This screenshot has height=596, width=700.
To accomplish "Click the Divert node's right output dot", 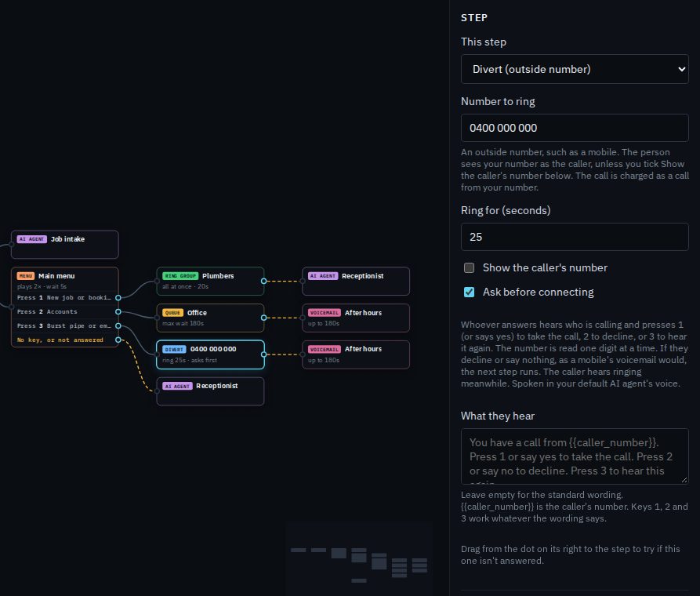I will coord(264,354).
